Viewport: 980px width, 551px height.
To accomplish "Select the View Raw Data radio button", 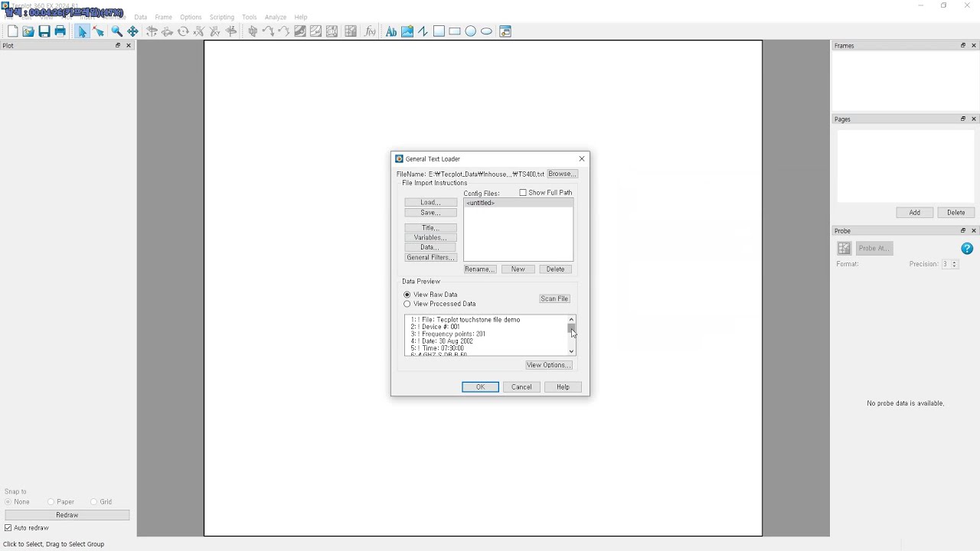I will click(407, 295).
